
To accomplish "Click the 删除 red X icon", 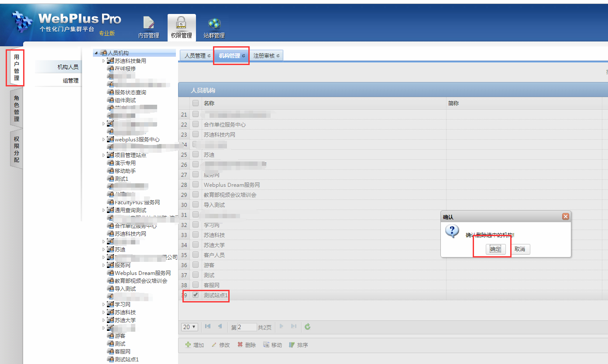I will [240, 345].
